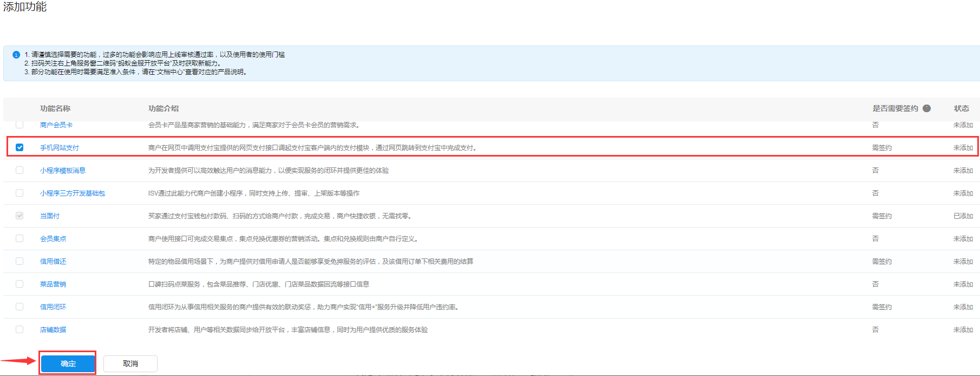Screen dimensions: 980x376
Task: Select the 菜品营销 checkbox
Action: tap(19, 284)
